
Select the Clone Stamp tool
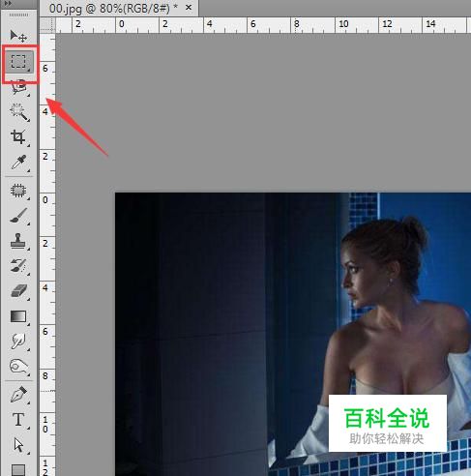pyautogui.click(x=18, y=241)
